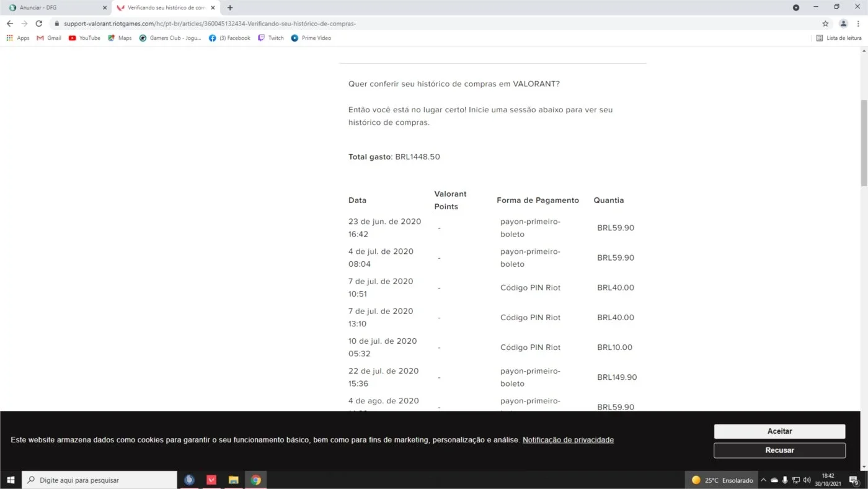Click the Windows search box
The image size is (868, 489).
pyautogui.click(x=99, y=480)
